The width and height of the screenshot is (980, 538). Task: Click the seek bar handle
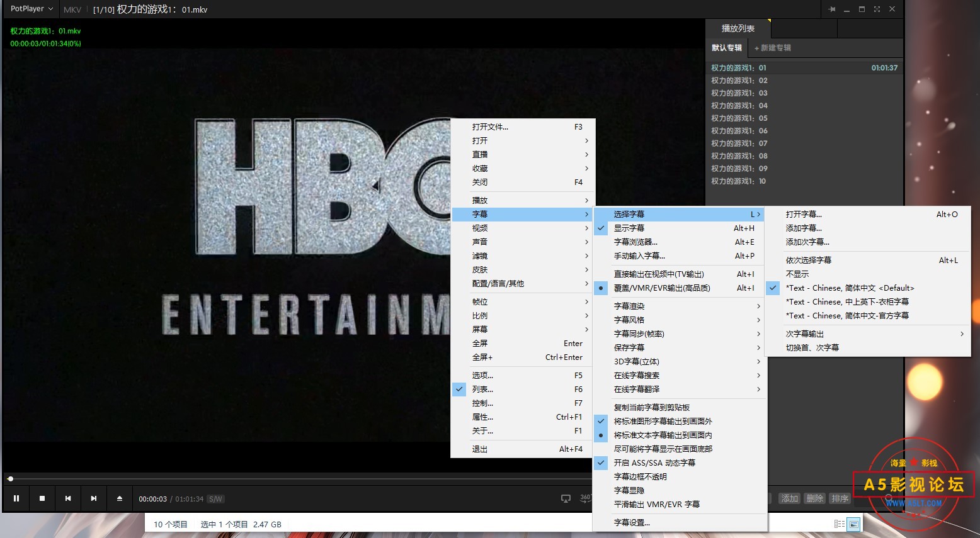pyautogui.click(x=10, y=479)
